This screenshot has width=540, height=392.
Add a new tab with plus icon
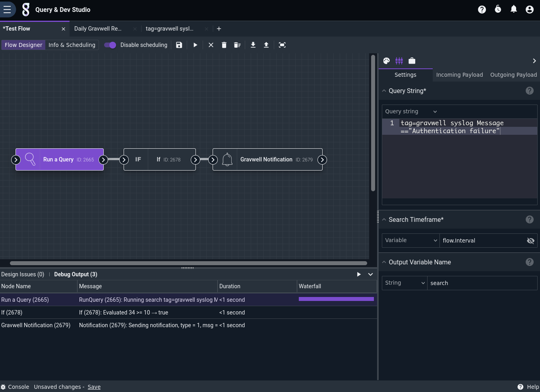point(219,29)
